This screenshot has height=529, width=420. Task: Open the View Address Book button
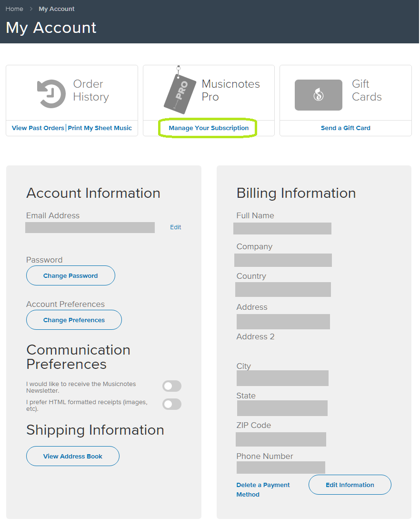(73, 456)
